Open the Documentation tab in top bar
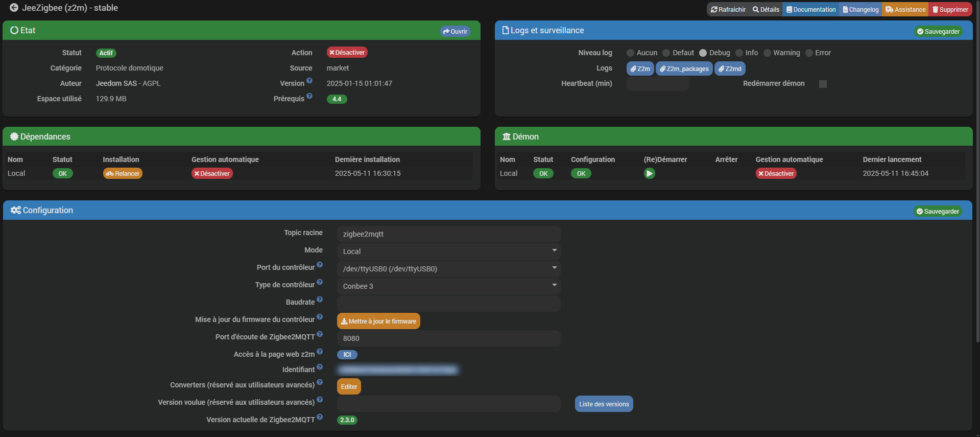The width and height of the screenshot is (980, 437). [x=810, y=9]
